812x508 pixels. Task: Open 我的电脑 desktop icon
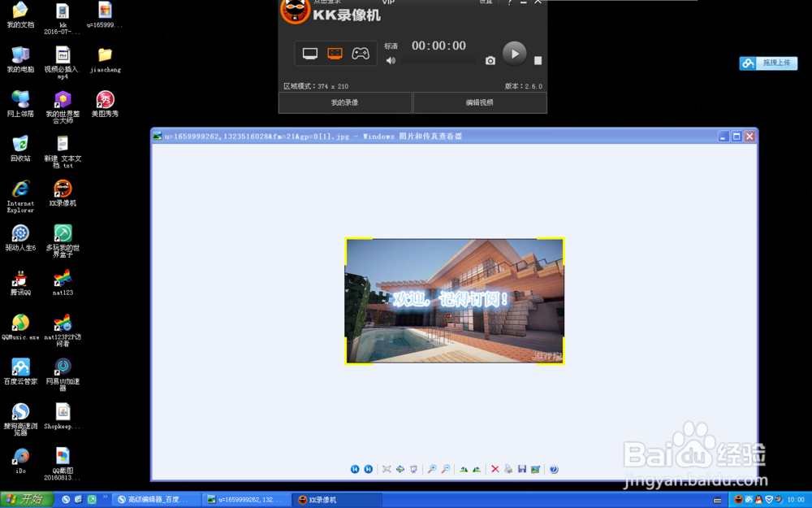20,59
